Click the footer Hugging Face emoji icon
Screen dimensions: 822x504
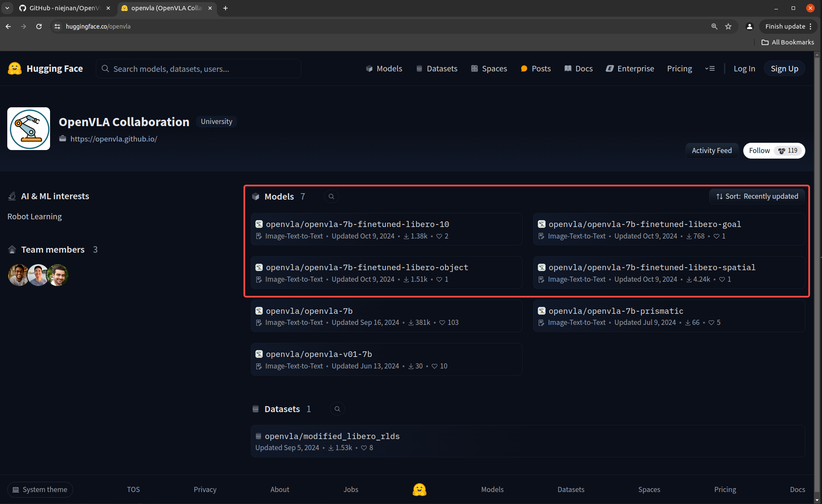[x=419, y=489]
